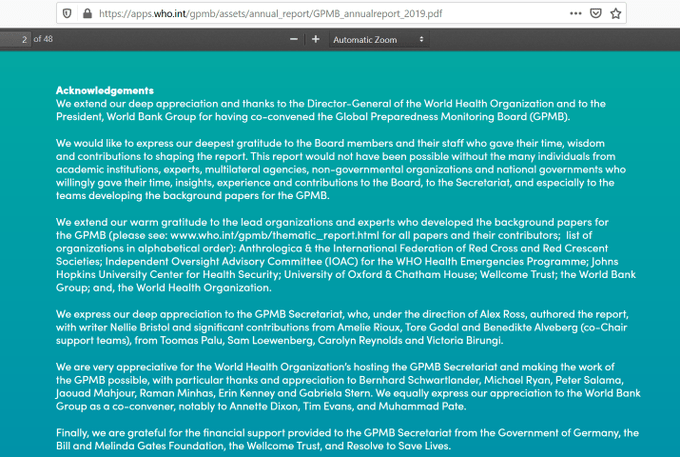Click 'Bernhard Schwartlander' in the paragraph
This screenshot has height=457, width=680.
coord(419,380)
